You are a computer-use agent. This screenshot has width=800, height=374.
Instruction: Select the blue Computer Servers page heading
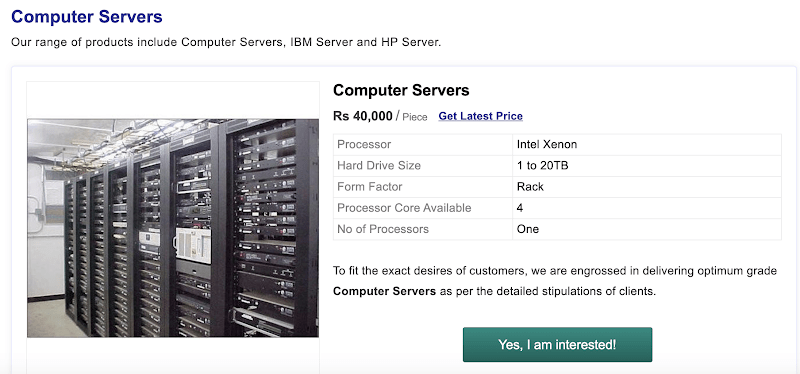coord(87,17)
